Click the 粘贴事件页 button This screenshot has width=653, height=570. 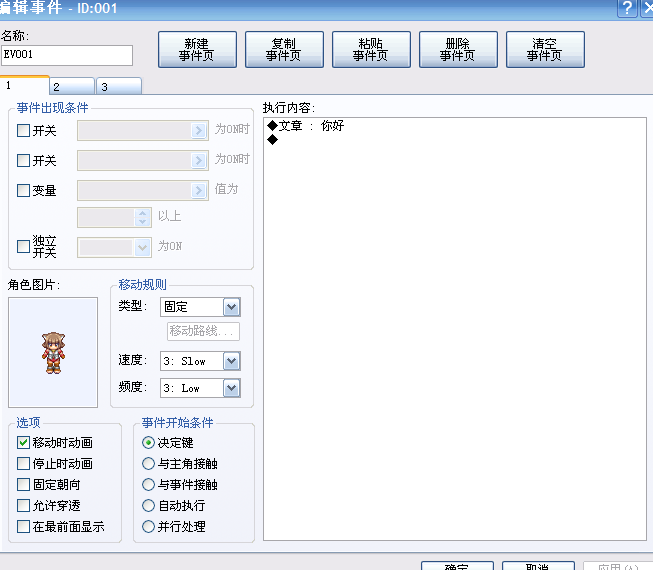pos(371,50)
